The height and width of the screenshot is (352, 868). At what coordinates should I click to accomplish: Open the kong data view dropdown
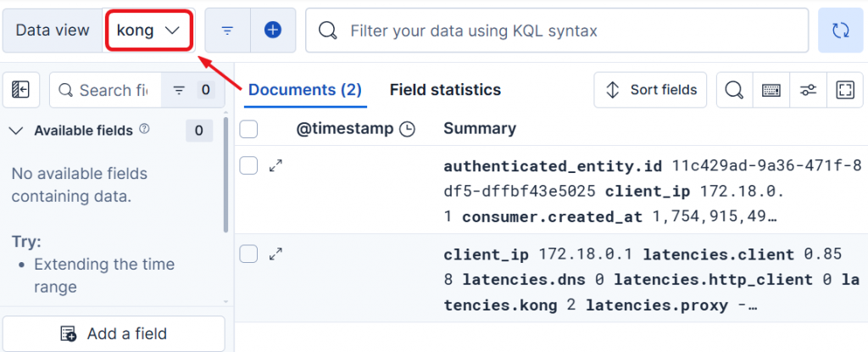coord(149,31)
